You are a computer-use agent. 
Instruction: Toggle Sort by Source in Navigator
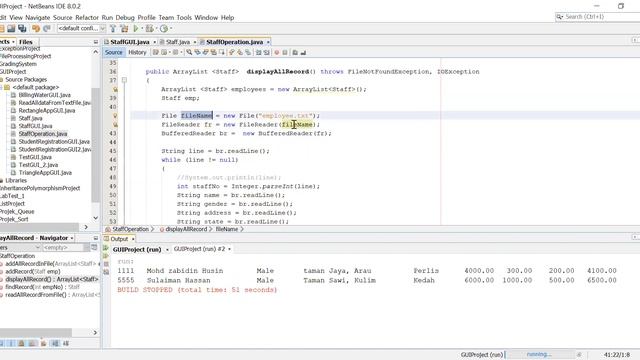click(x=66, y=343)
